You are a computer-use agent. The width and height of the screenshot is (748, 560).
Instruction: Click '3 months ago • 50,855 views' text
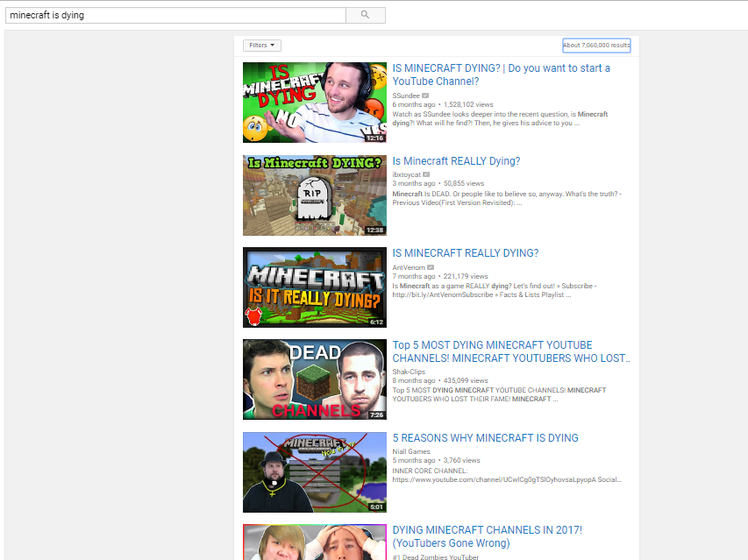(438, 183)
